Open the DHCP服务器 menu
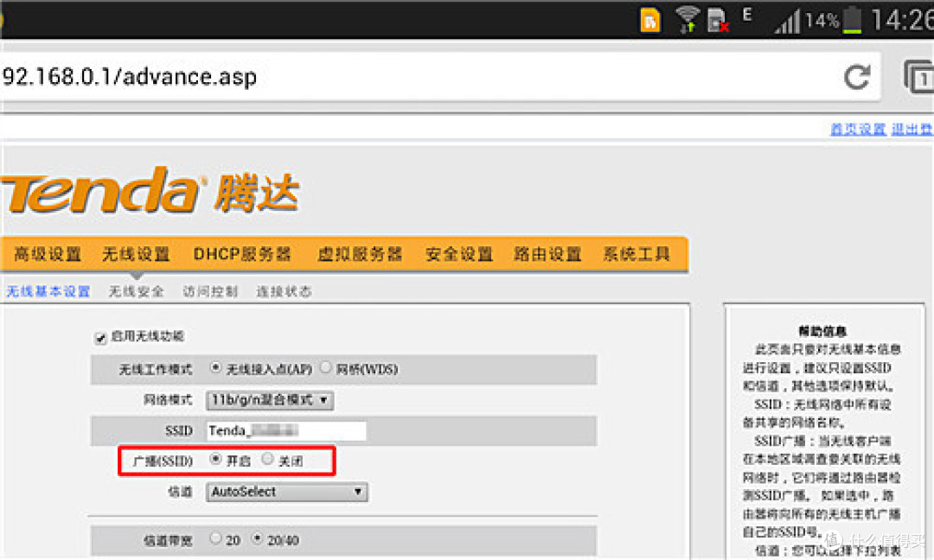 point(242,255)
